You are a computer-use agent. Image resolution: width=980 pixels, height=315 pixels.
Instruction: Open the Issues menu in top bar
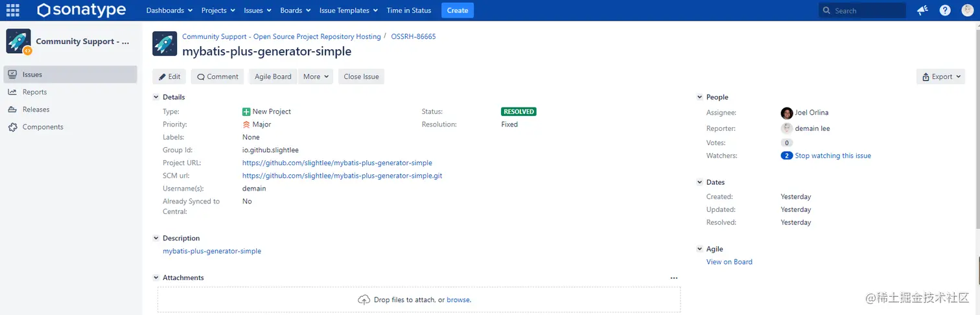click(257, 10)
